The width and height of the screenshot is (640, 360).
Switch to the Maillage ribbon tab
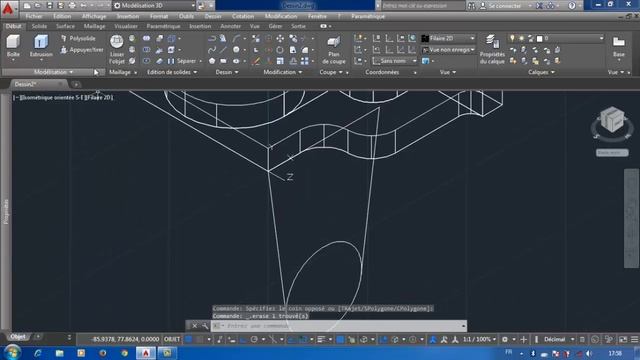[x=94, y=26]
